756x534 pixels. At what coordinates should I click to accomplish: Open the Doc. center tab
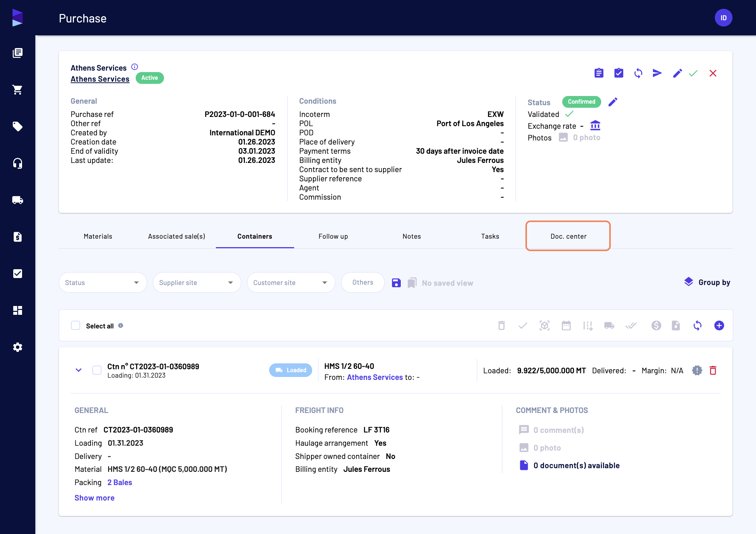pos(568,236)
